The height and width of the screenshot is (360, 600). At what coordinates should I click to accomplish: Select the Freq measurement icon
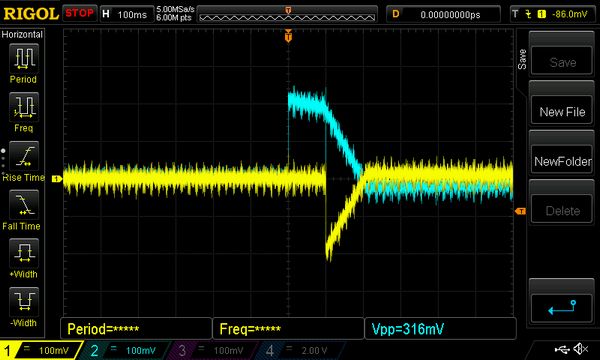(24, 107)
